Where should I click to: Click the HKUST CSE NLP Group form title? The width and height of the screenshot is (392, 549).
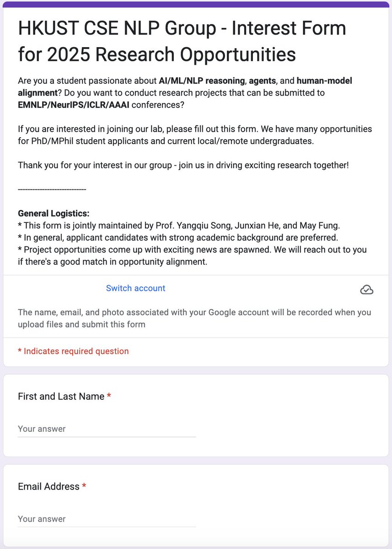[182, 41]
